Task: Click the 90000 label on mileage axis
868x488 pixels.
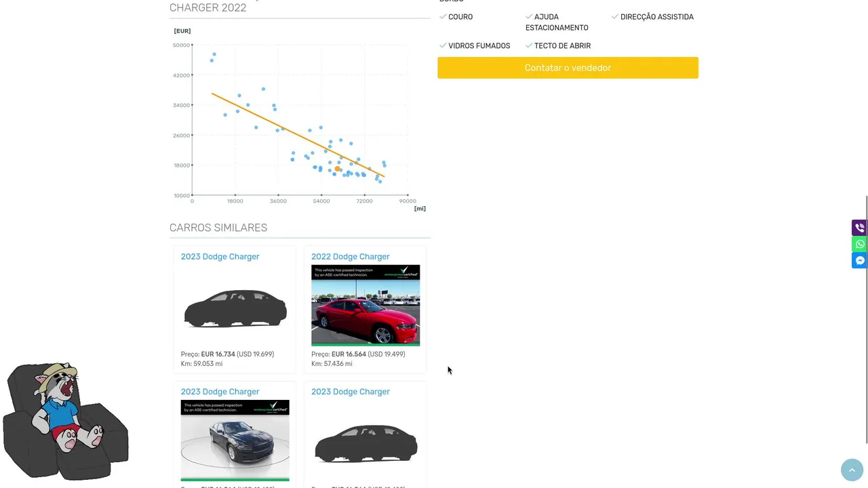Action: pyautogui.click(x=408, y=201)
